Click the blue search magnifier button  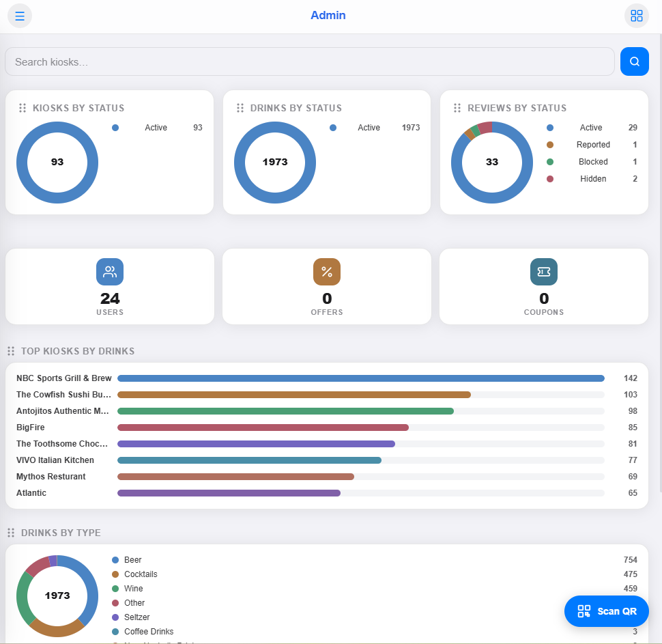click(634, 61)
